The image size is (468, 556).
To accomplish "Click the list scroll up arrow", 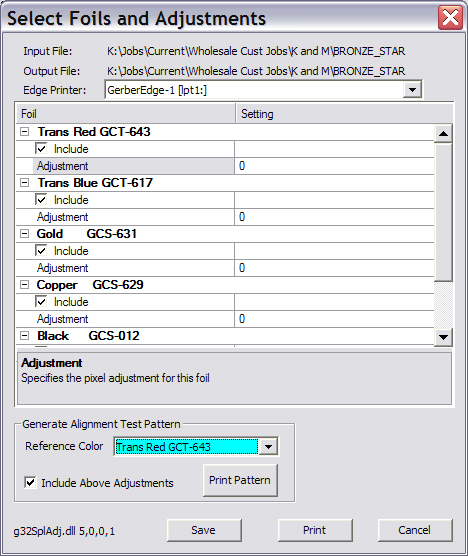I will [443, 134].
